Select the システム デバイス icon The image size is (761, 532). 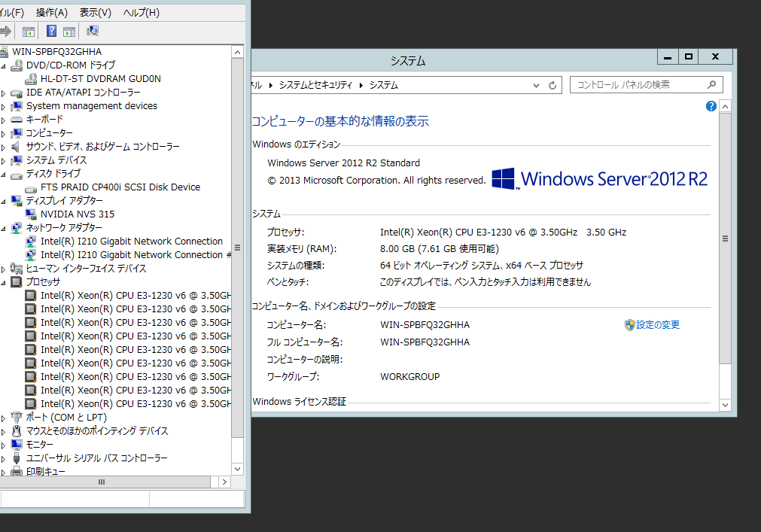tap(17, 160)
